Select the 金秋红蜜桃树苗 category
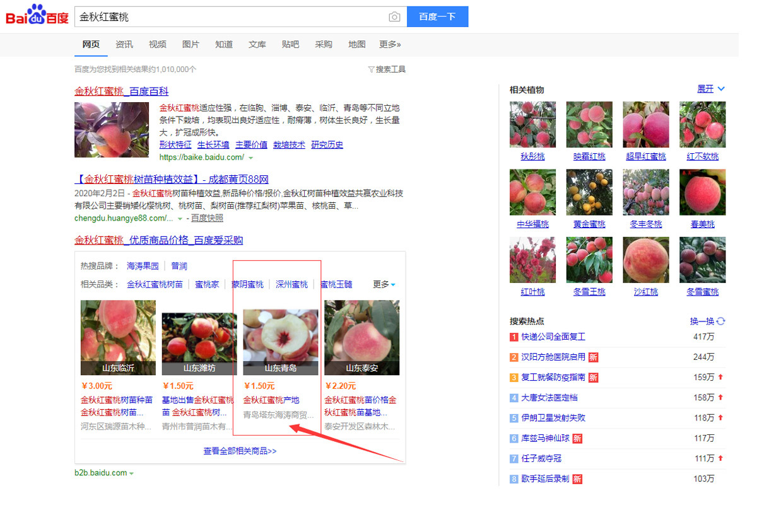The width and height of the screenshot is (757, 532). tap(155, 284)
